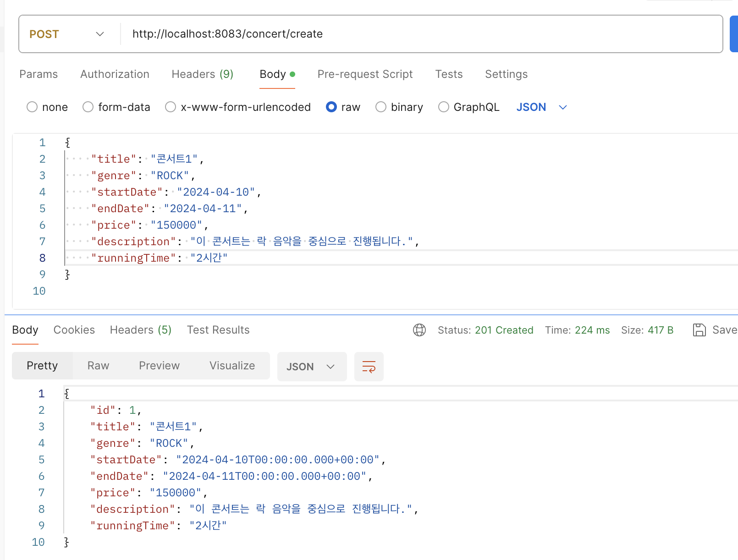Open the Visualize response view
Image resolution: width=738 pixels, height=560 pixels.
pos(232,366)
